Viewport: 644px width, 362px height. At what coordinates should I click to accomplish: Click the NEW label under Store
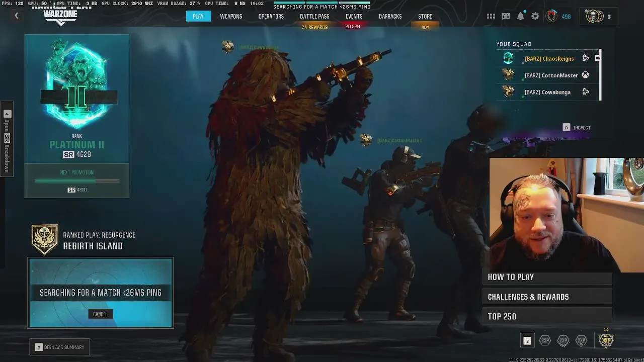tap(425, 27)
